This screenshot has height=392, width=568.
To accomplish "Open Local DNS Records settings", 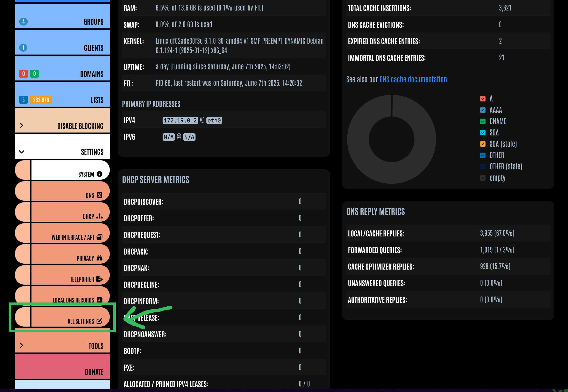I will pos(62,296).
